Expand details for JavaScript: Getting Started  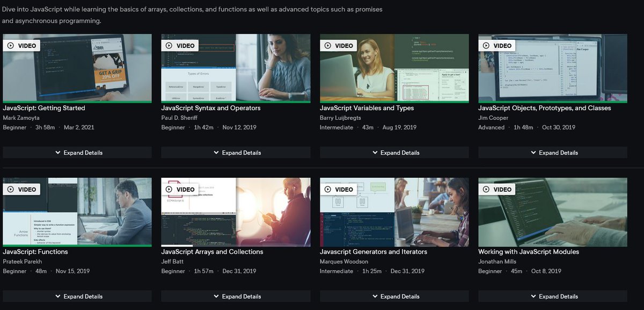(77, 153)
